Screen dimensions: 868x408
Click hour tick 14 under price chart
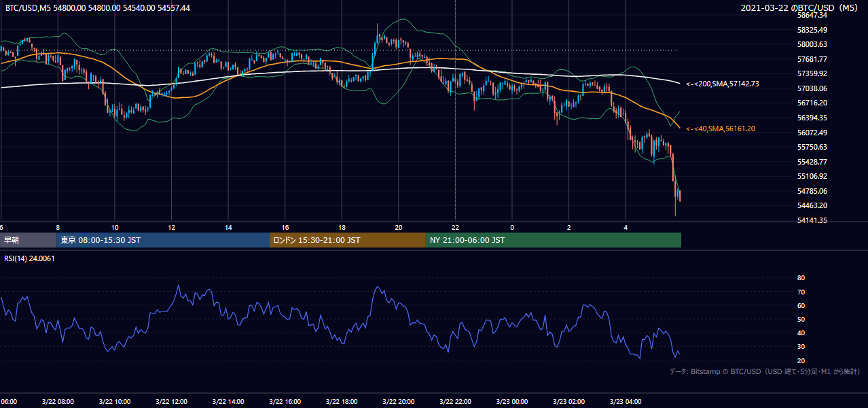click(228, 227)
